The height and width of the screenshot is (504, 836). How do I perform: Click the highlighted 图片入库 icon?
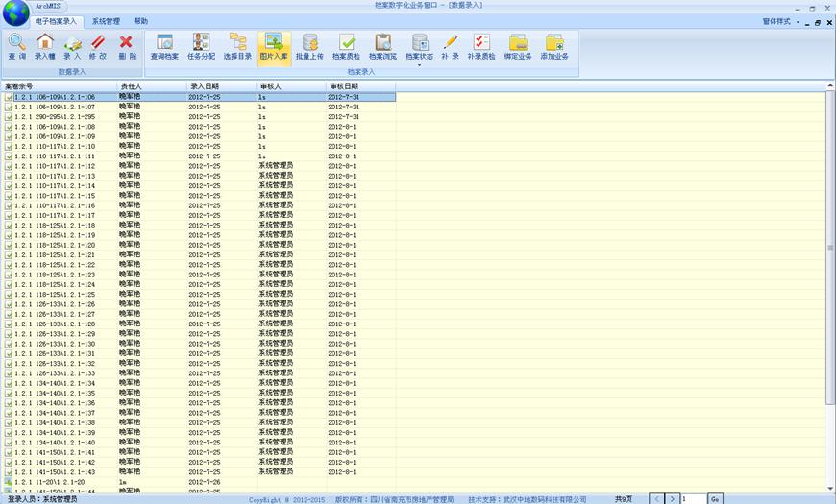(x=274, y=41)
